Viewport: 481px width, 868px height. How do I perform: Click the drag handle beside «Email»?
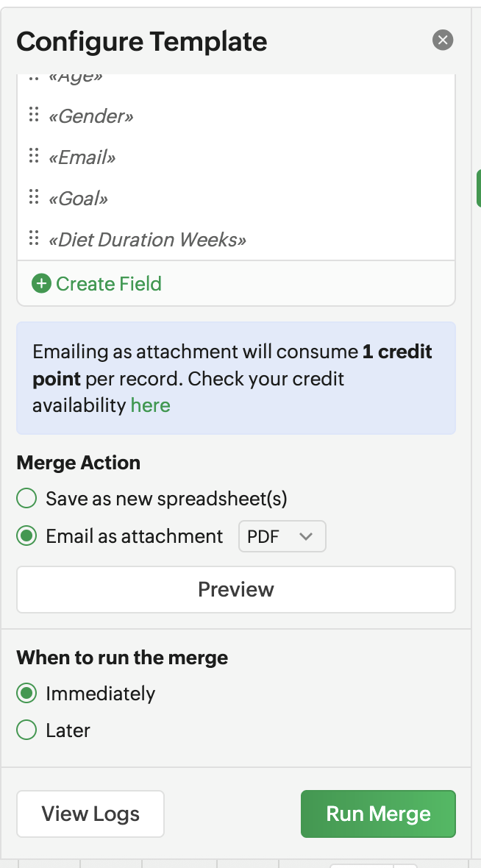pos(34,155)
